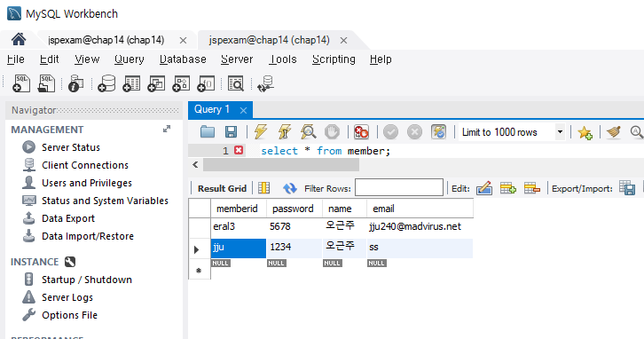Open Startup / Shutdown
644x339 pixels.
point(87,280)
